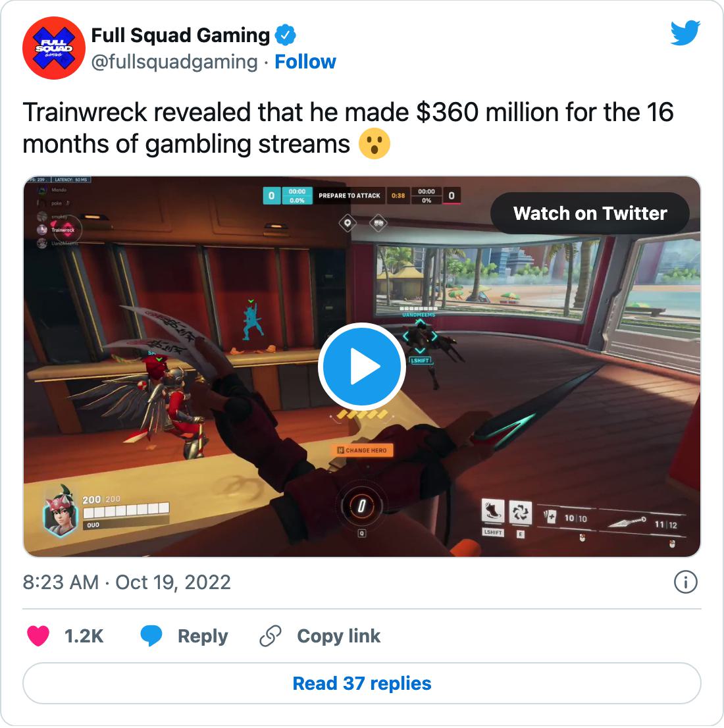
Task: Open Full Squad Gaming profile avatar
Action: pyautogui.click(x=54, y=48)
